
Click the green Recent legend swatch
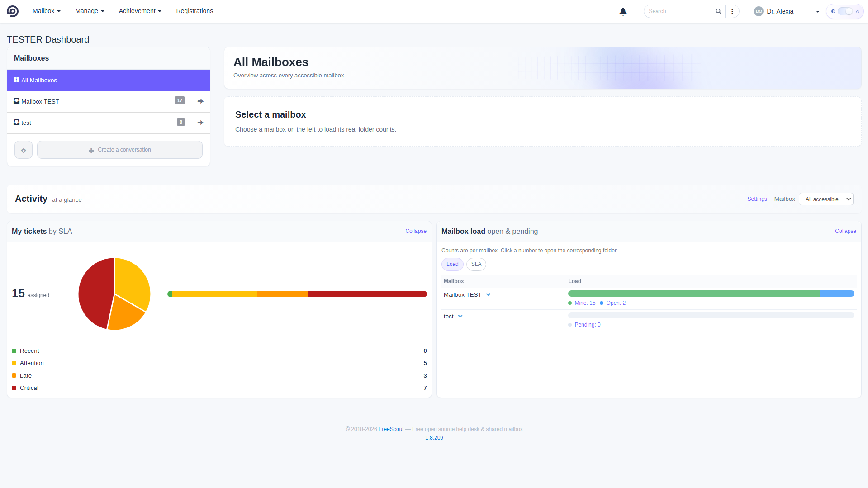[14, 351]
